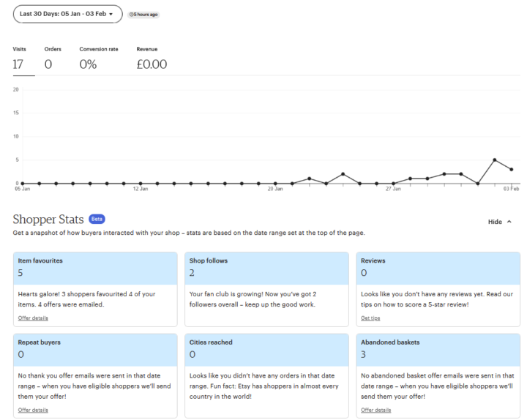Click the updated 5 hours ago clock badge
Image resolution: width=527 pixels, height=420 pixels.
coord(143,15)
